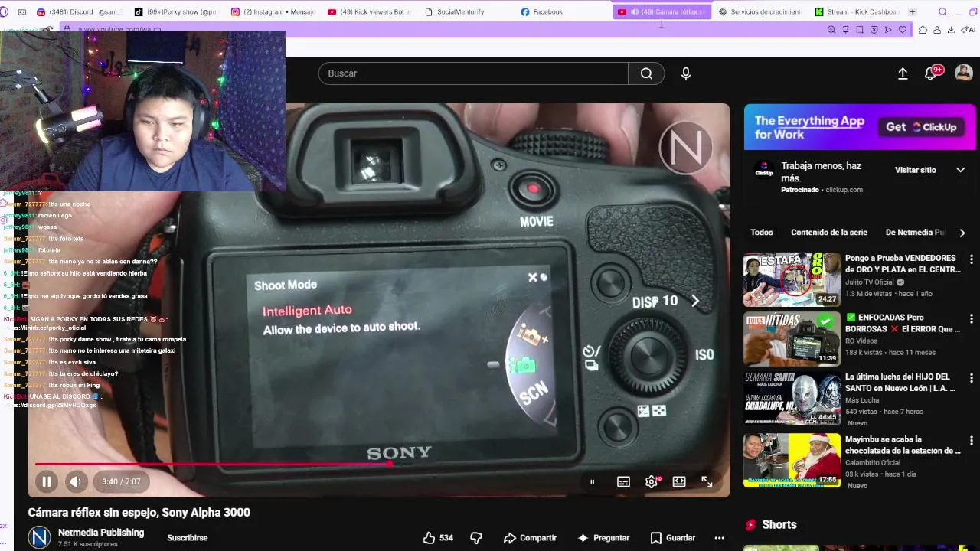
Task: Click the Preguntar button
Action: coord(603,538)
